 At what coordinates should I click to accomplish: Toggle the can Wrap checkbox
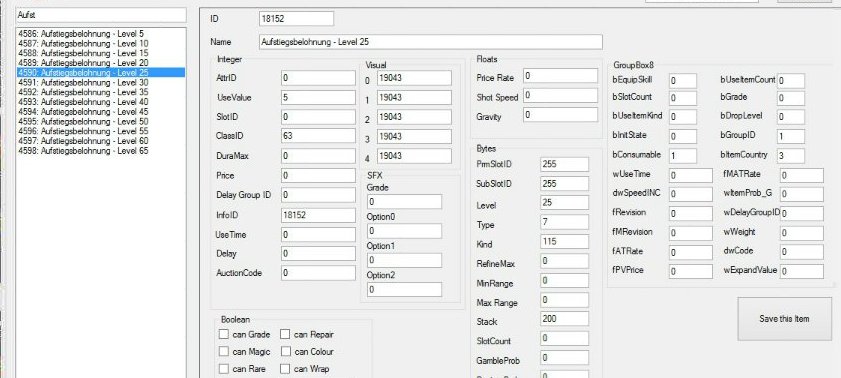(x=285, y=369)
